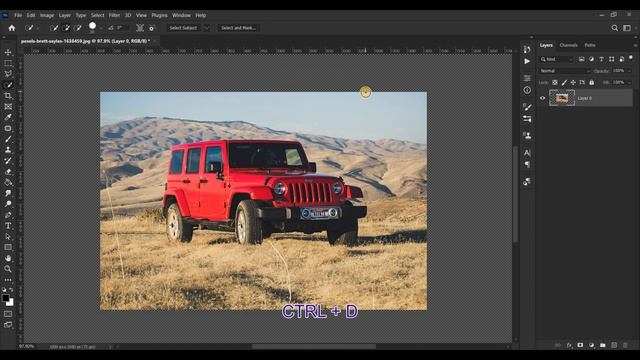Click Add to selection mode brush
This screenshot has height=360, width=640.
point(66,28)
